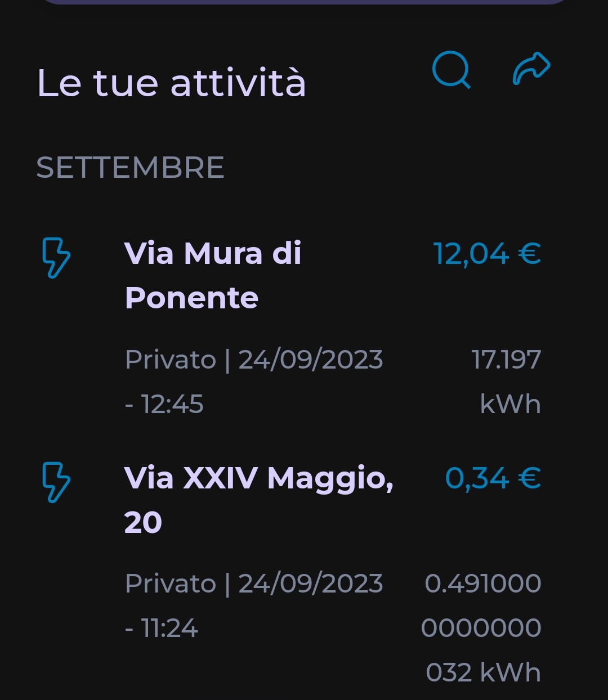Screen dimensions: 608x700
Task: Click lightning icon beside Via XXIV Maggio
Action: tap(56, 482)
